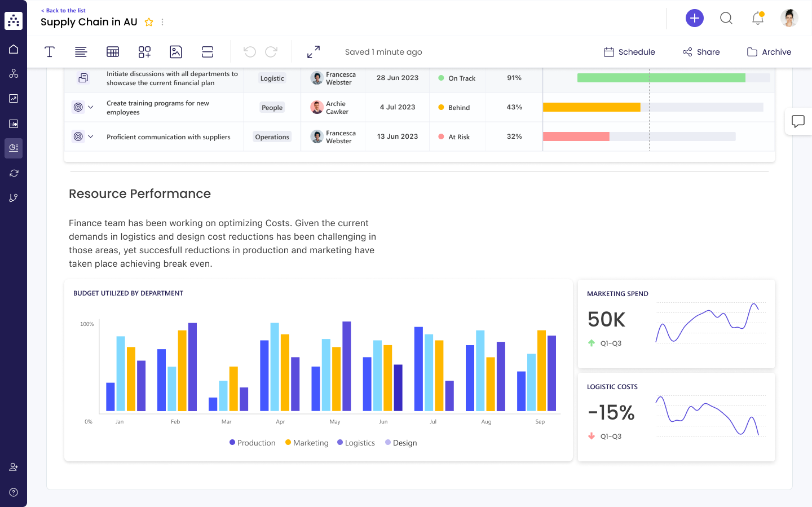Open the Home item in sidebar
This screenshot has height=507, width=812.
click(x=14, y=49)
